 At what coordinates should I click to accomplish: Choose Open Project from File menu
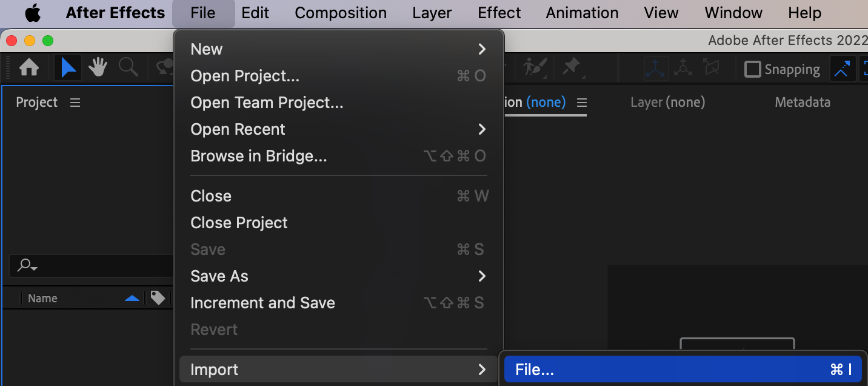coord(245,76)
